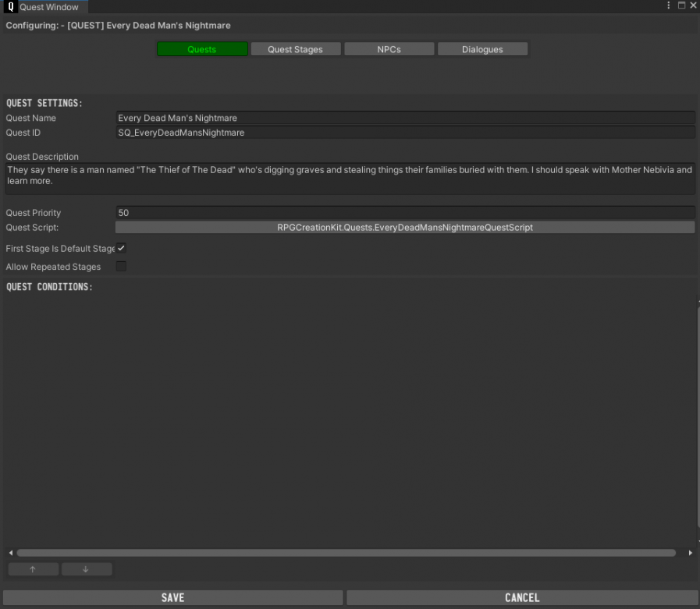Toggle First Stage Is Default Stage checkbox
This screenshot has height=609, width=700.
point(121,249)
